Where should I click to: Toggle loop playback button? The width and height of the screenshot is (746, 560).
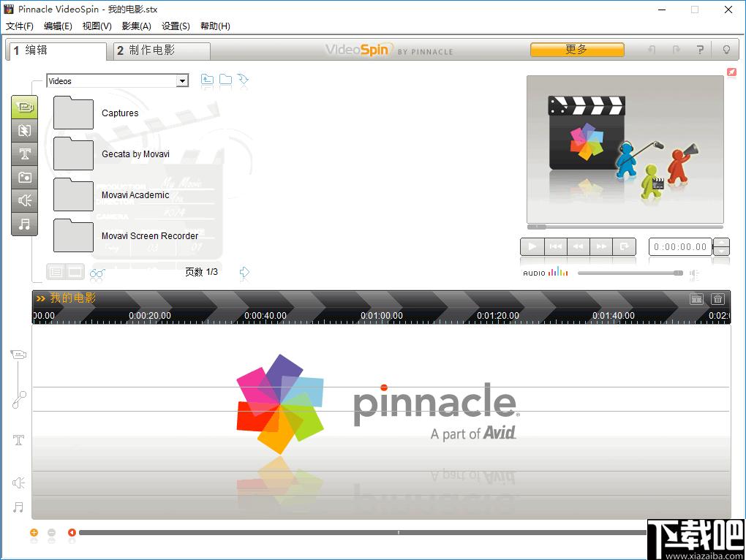[624, 246]
